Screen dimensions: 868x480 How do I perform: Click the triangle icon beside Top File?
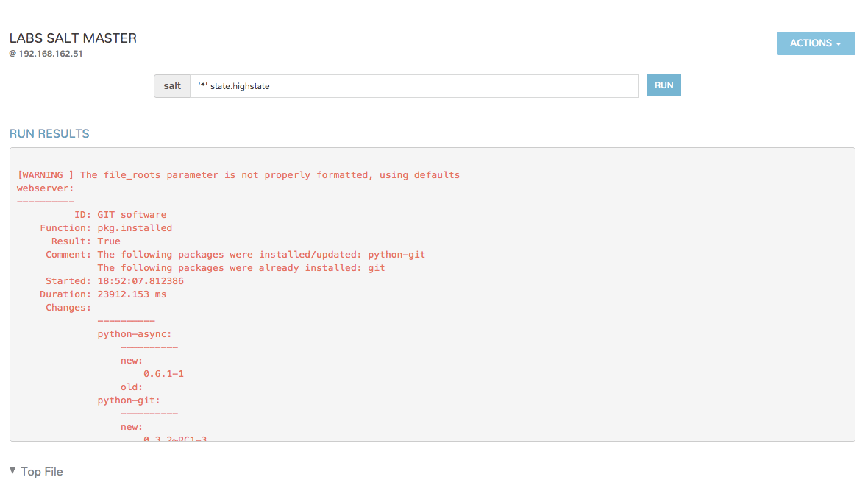13,470
